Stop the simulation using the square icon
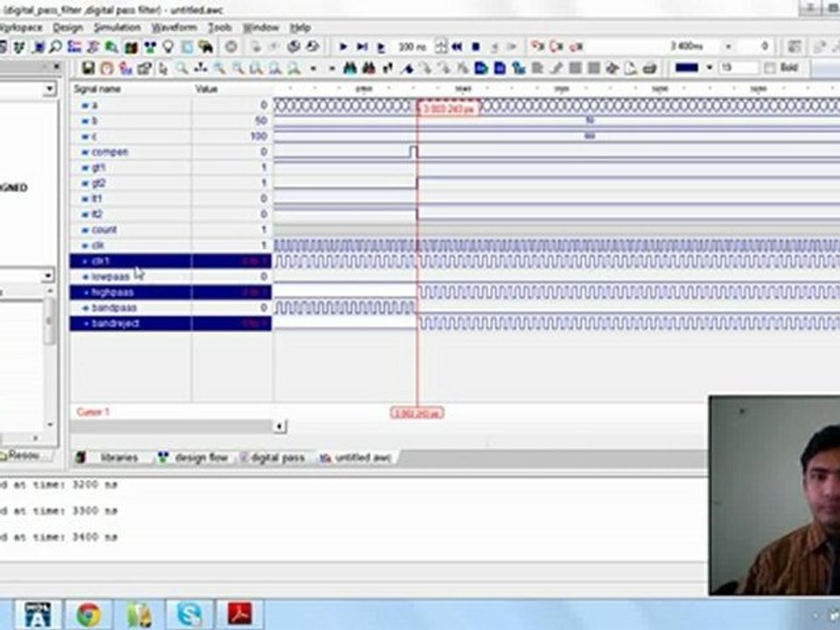840x630 pixels. pyautogui.click(x=475, y=47)
